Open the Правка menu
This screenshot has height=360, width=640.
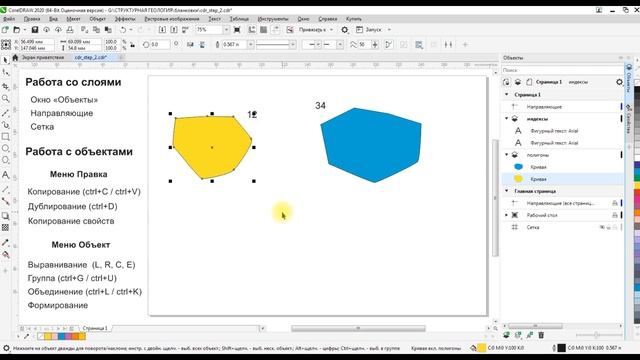click(32, 19)
